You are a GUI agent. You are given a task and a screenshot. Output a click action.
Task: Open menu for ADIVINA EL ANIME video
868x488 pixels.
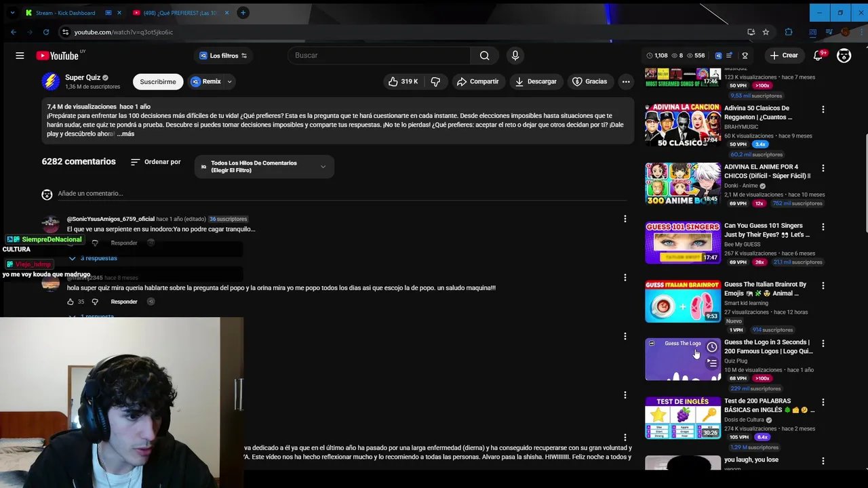pos(823,168)
